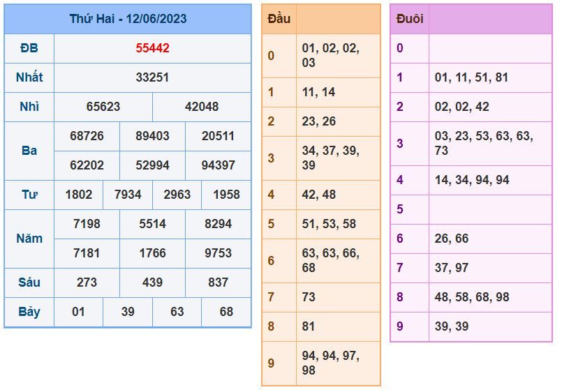Select fifth prize number 7198

[87, 224]
